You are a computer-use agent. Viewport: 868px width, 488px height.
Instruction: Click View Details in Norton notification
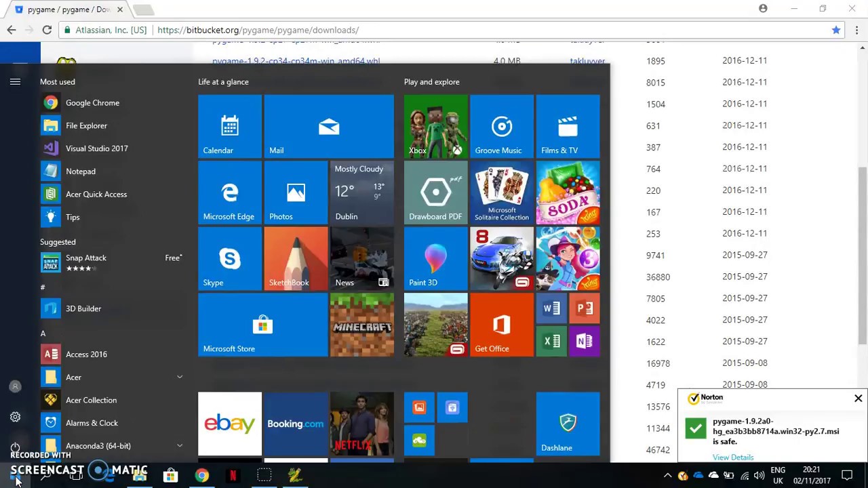pos(733,457)
